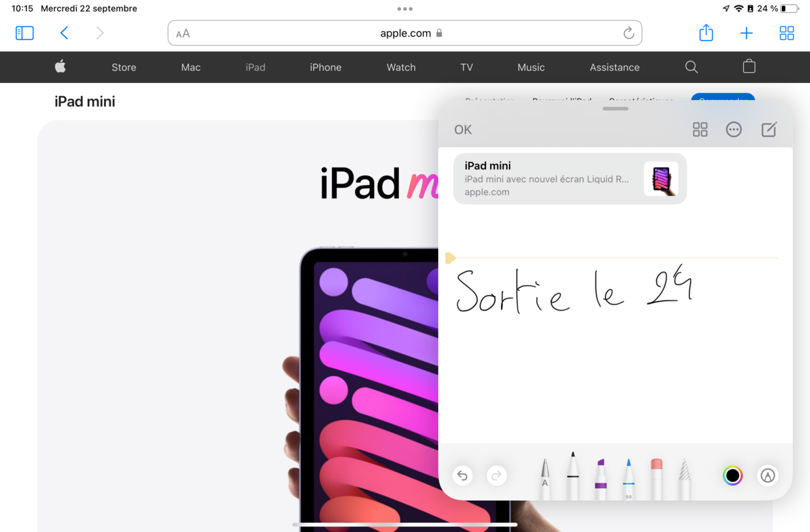Toggle the Safari sidebar
Image resolution: width=810 pixels, height=532 pixels.
tap(24, 33)
